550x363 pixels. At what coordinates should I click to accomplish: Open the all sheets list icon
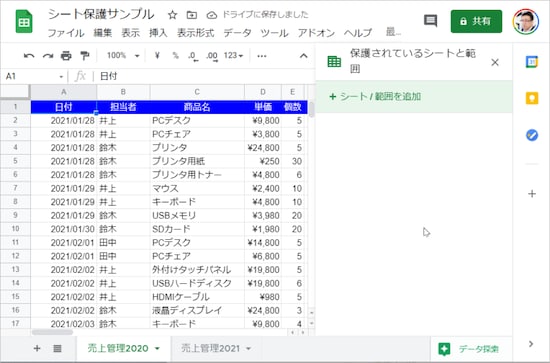[x=57, y=348]
